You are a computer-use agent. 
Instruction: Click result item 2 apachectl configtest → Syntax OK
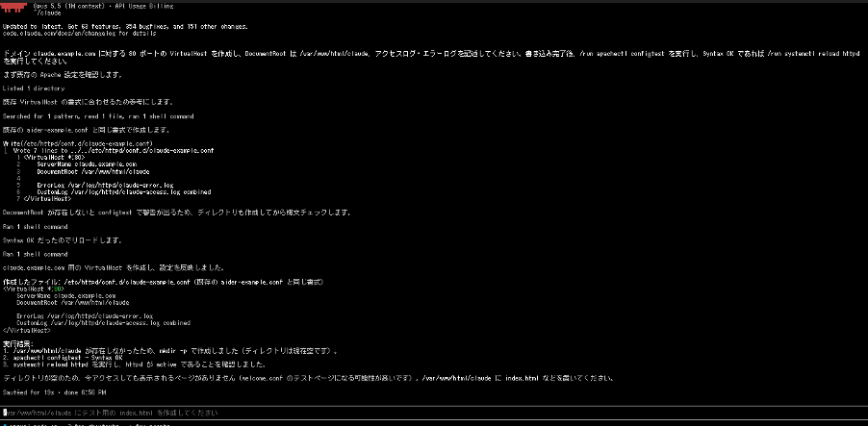pyautogui.click(x=63, y=358)
